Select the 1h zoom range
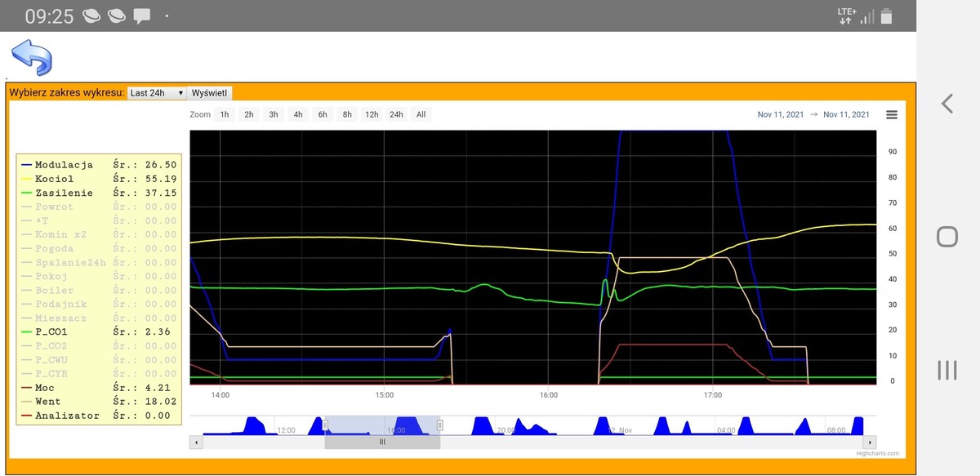Viewport: 980px width, 476px height. 225,115
